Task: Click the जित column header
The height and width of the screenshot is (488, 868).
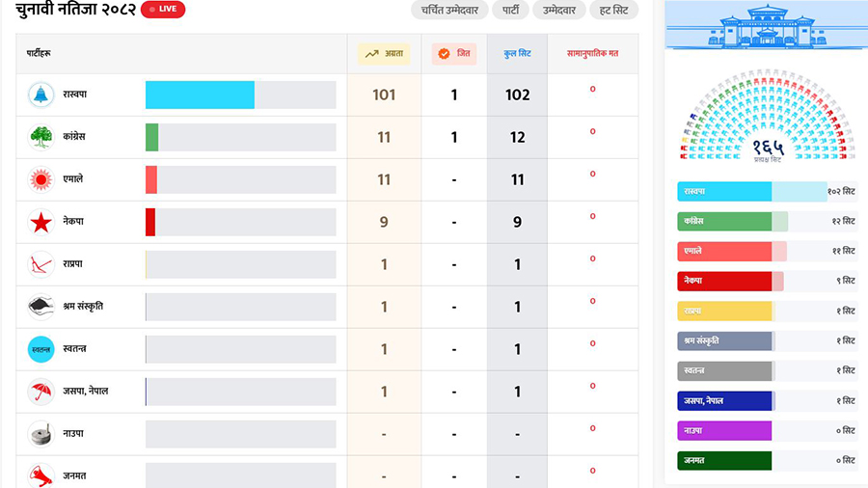Action: (453, 54)
